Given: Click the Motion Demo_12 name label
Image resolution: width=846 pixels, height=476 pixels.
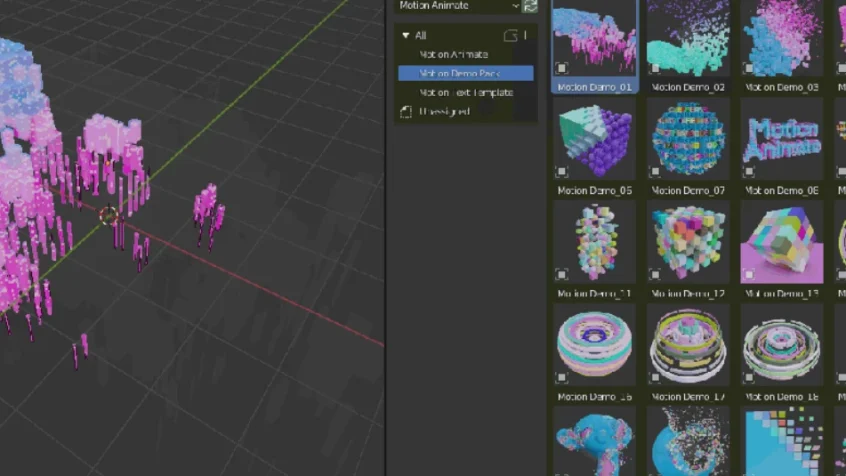Looking at the screenshot, I should point(688,294).
